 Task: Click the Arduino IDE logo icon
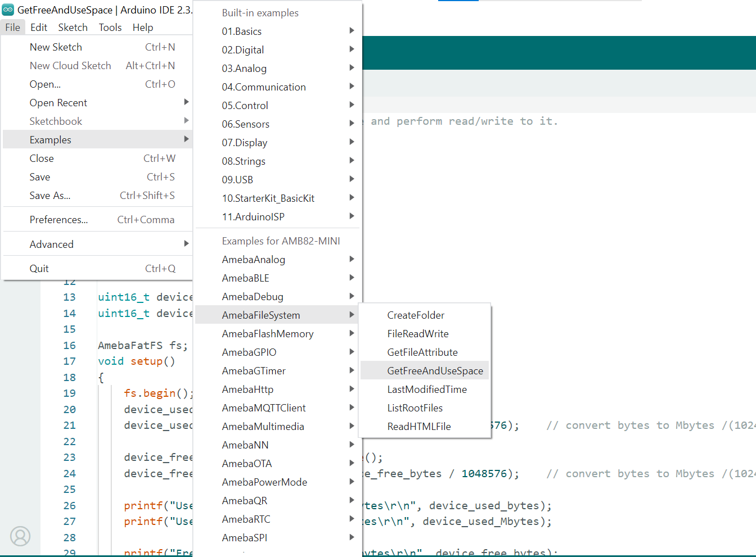8,10
